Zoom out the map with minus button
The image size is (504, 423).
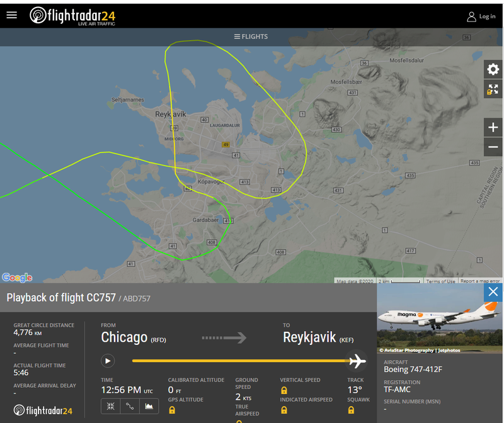tap(493, 147)
